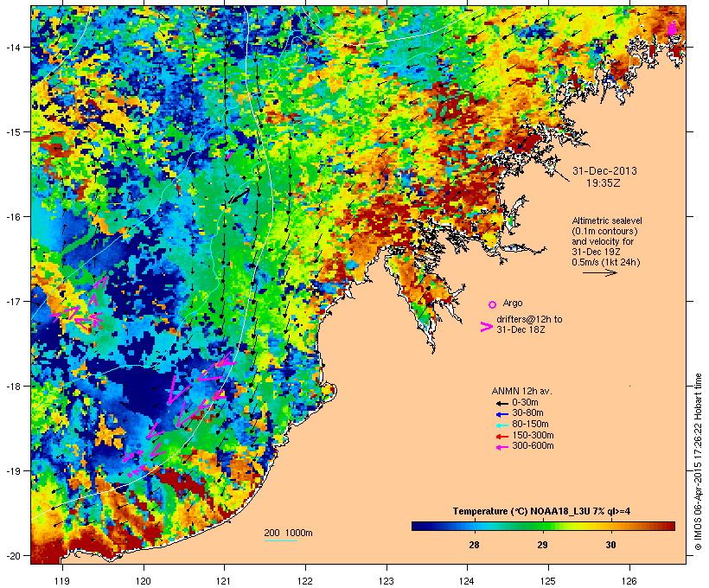Click the Altimetric sealevel text line
Viewport: 709px width, 588px height.
click(x=607, y=220)
